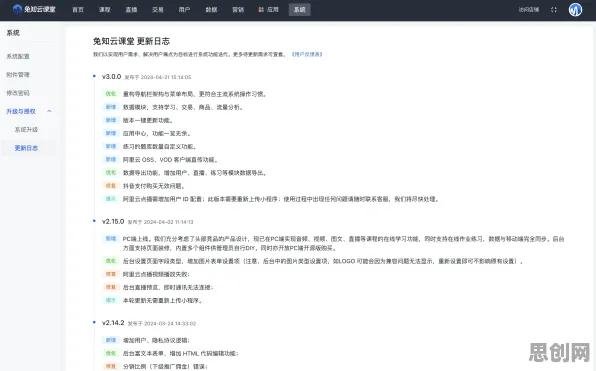The height and width of the screenshot is (371, 596).
Task: Open the 直播 nav item
Action: (131, 10)
